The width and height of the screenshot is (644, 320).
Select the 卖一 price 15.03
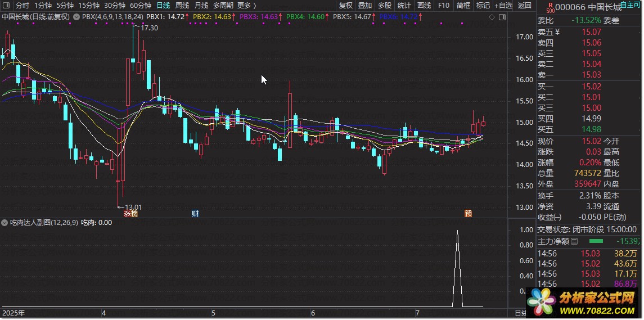click(591, 75)
